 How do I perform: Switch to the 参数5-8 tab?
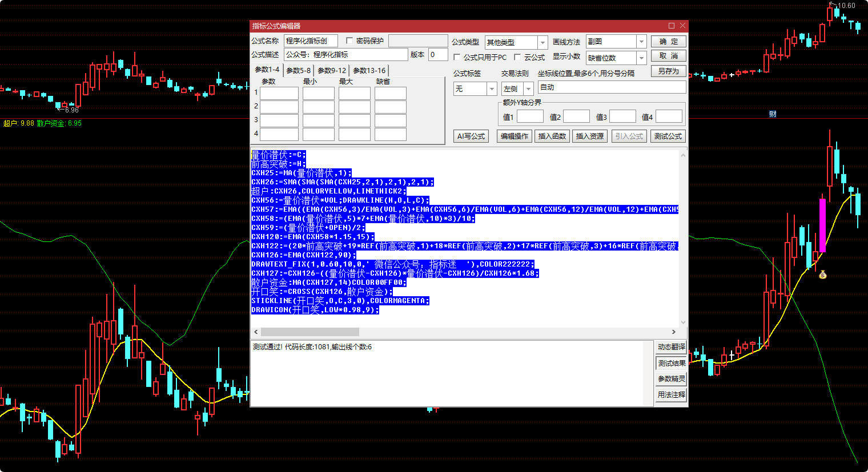tap(299, 71)
